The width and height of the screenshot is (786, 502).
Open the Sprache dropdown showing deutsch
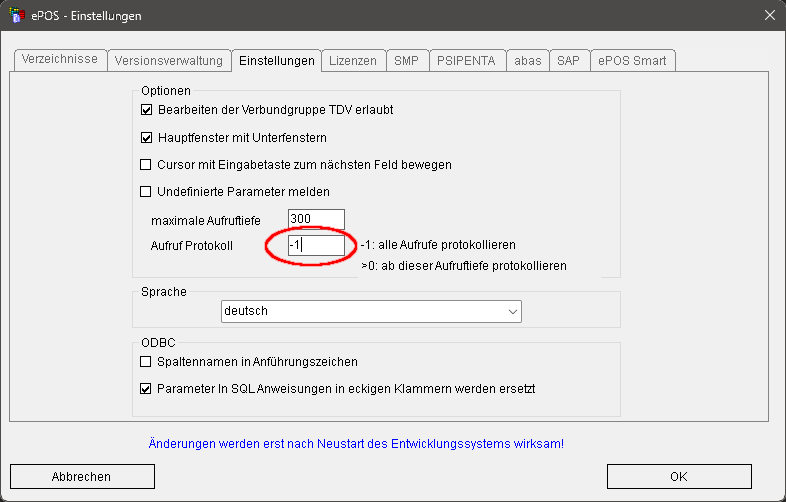[371, 311]
